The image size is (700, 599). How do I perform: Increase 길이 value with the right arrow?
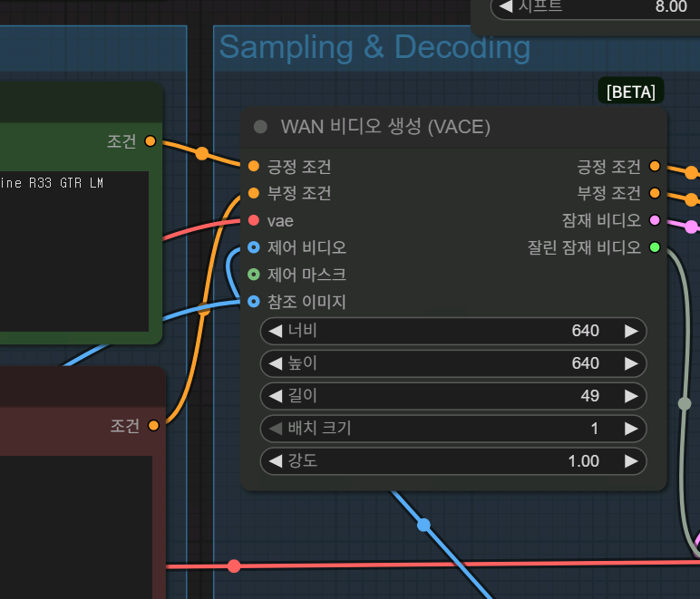click(630, 396)
